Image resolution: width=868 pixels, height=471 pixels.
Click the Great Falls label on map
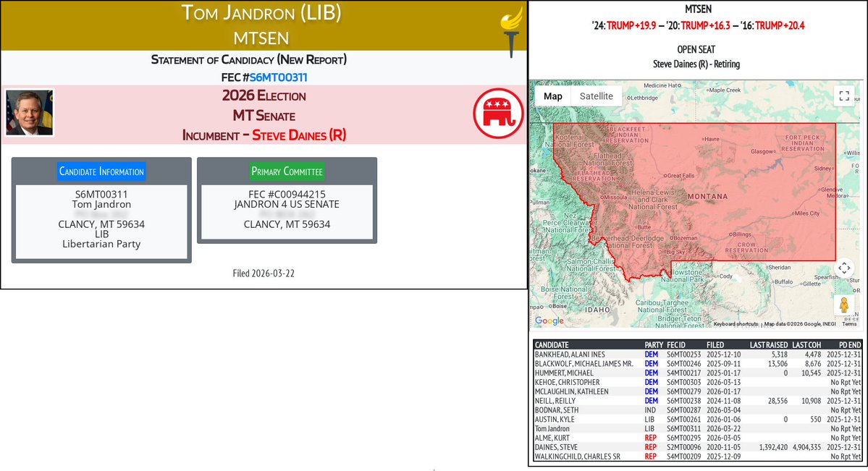(x=681, y=175)
